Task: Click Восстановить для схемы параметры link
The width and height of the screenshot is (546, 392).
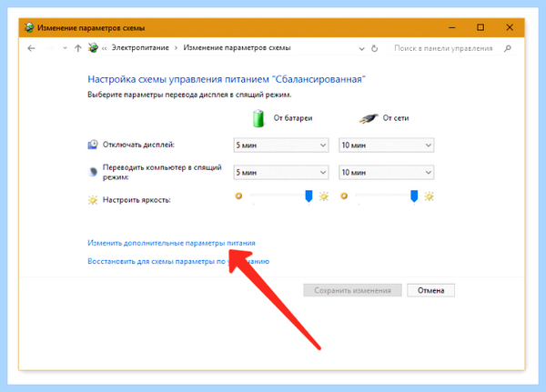Action: tap(178, 261)
